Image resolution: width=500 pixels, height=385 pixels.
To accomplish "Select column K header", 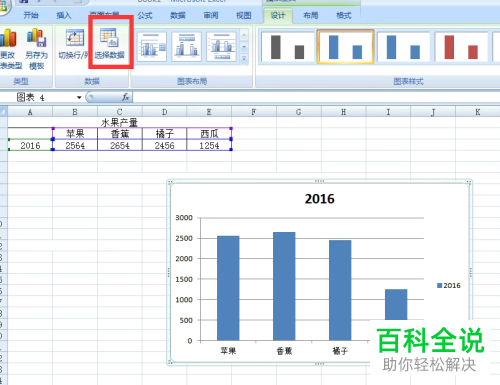I will pos(477,112).
